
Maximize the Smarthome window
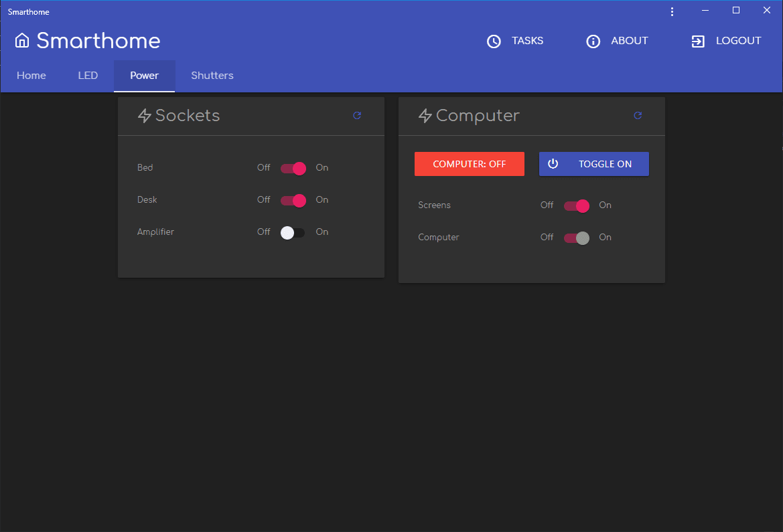(736, 11)
